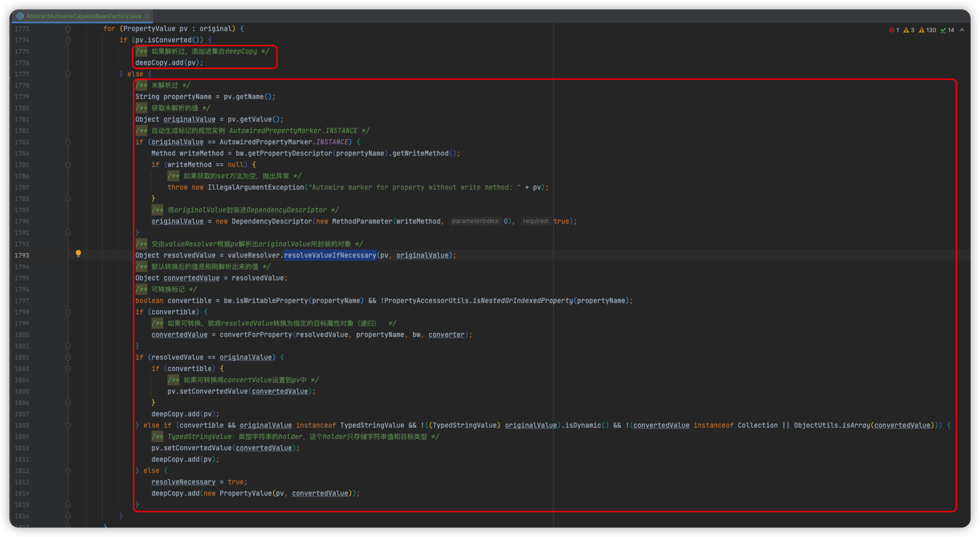Viewport: 980px width, 537px height.
Task: Click new PropertyValue on line 1814
Action: coord(237,494)
